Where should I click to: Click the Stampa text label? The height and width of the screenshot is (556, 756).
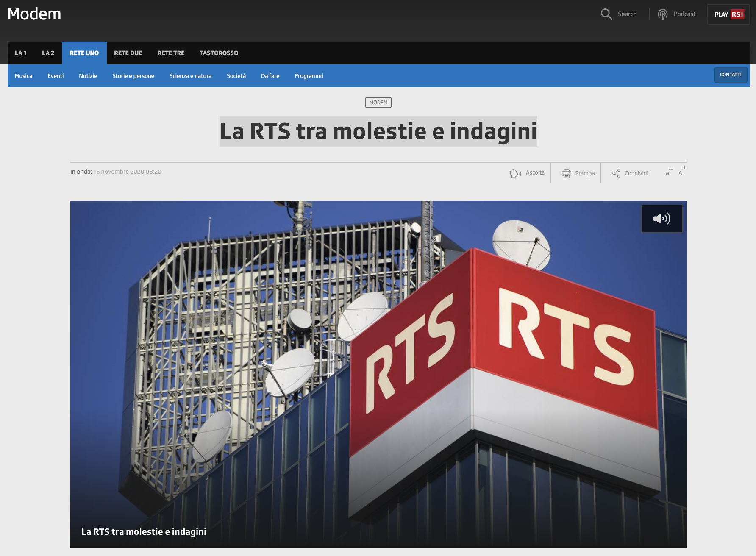pyautogui.click(x=585, y=173)
